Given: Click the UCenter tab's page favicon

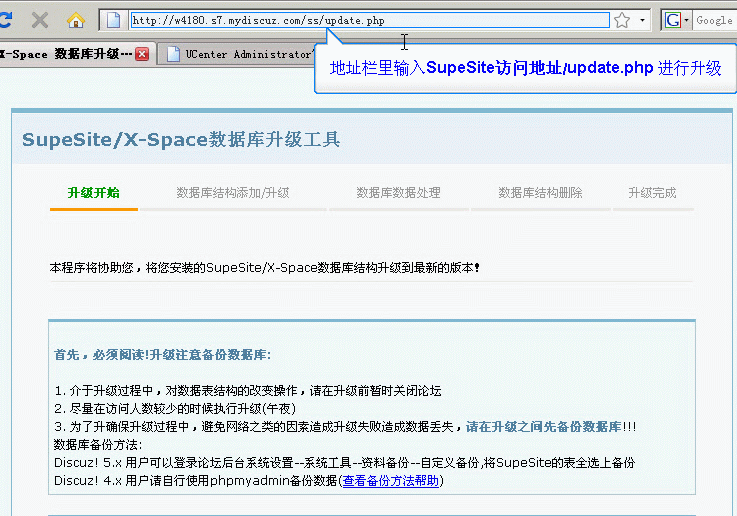Looking at the screenshot, I should [173, 54].
